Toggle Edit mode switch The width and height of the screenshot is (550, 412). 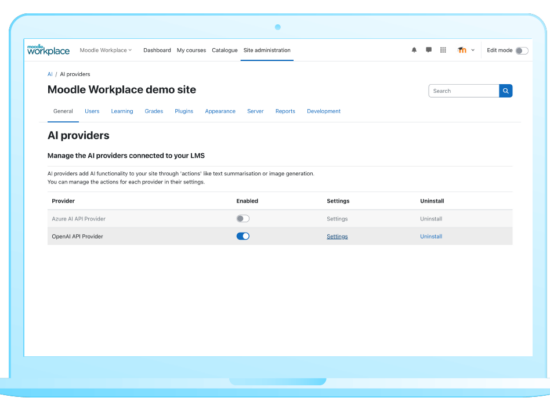(x=522, y=50)
